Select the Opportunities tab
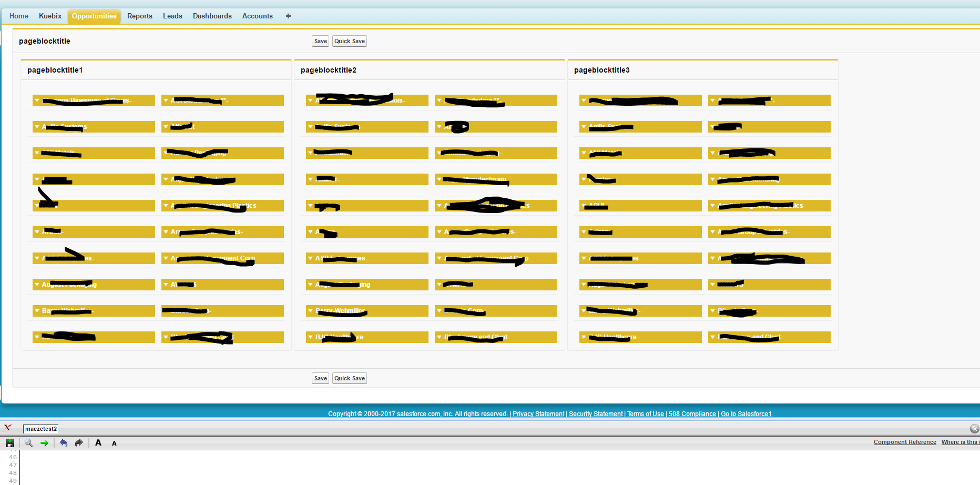The image size is (980, 485). (x=94, y=16)
